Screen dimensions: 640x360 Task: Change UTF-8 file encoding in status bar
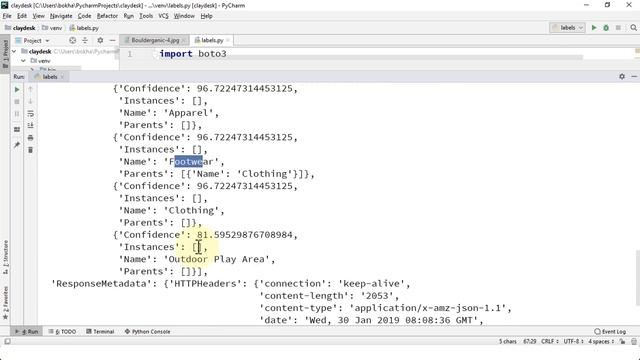[573, 341]
